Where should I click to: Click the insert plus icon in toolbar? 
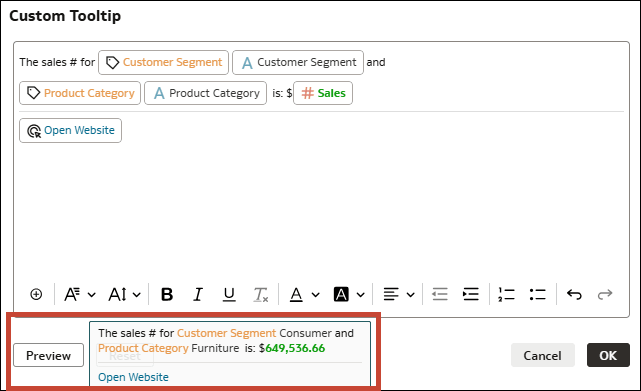(36, 294)
